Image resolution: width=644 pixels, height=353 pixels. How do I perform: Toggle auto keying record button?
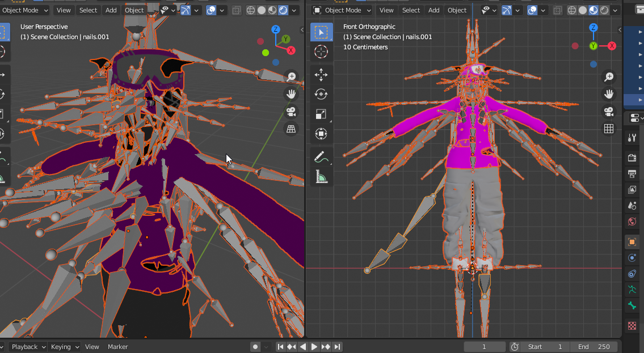(255, 347)
